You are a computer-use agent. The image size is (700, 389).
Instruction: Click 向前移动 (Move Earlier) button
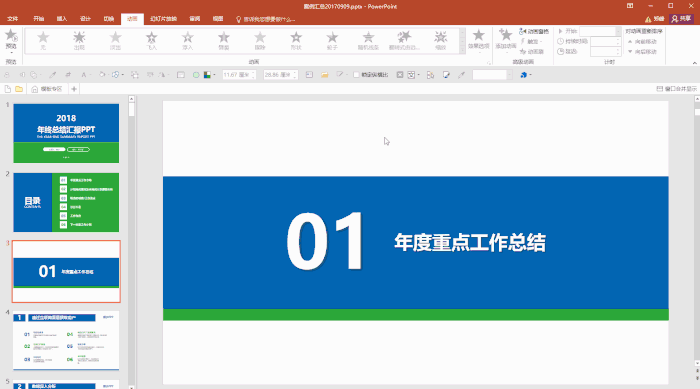(x=642, y=42)
